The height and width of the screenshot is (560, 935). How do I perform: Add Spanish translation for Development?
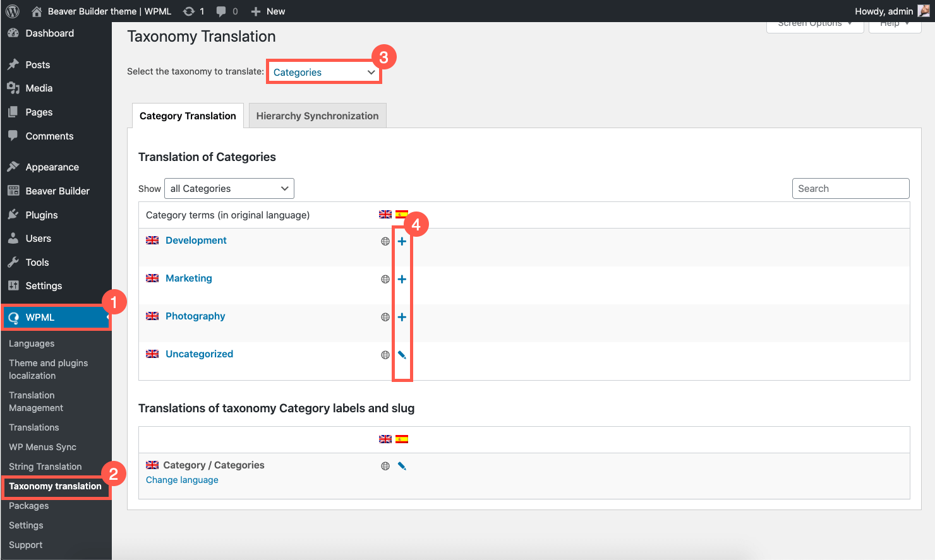click(x=402, y=241)
